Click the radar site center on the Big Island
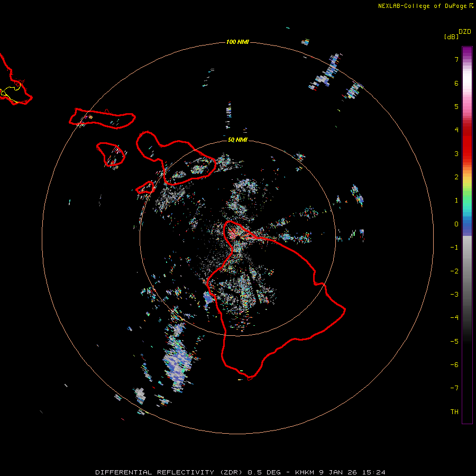This screenshot has height=476, width=476. pos(237,237)
